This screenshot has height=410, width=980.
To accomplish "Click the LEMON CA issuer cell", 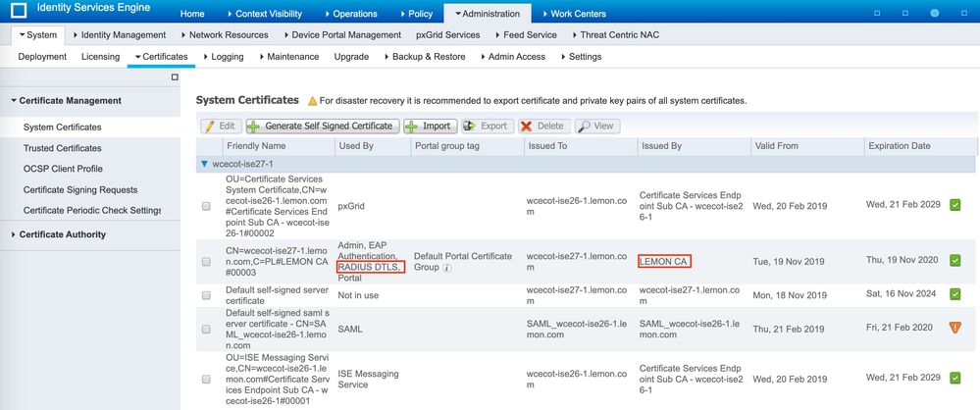I will 664,262.
